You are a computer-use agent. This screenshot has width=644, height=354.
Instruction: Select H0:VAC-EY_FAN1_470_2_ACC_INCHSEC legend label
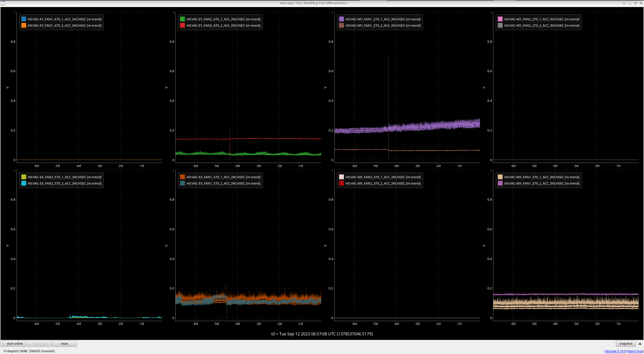point(65,25)
